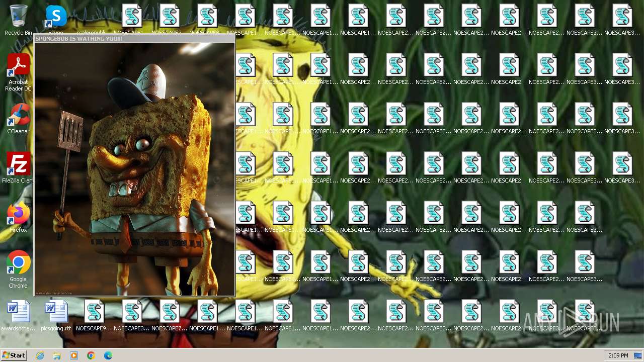Viewport: 644px width, 362px height.
Task: Launch the CCleaner desktop shortcut
Action: click(18, 119)
